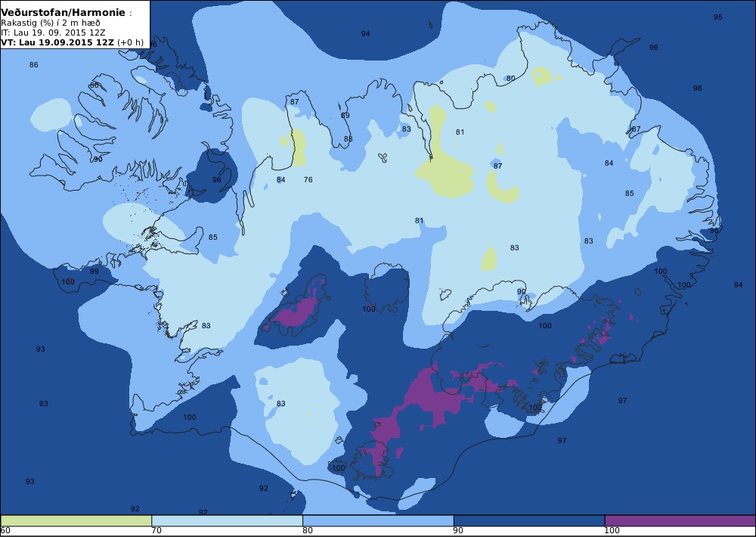Click the pale blue 70–80 legend swatch
Viewport: 756px width, 537px height.
227,520
